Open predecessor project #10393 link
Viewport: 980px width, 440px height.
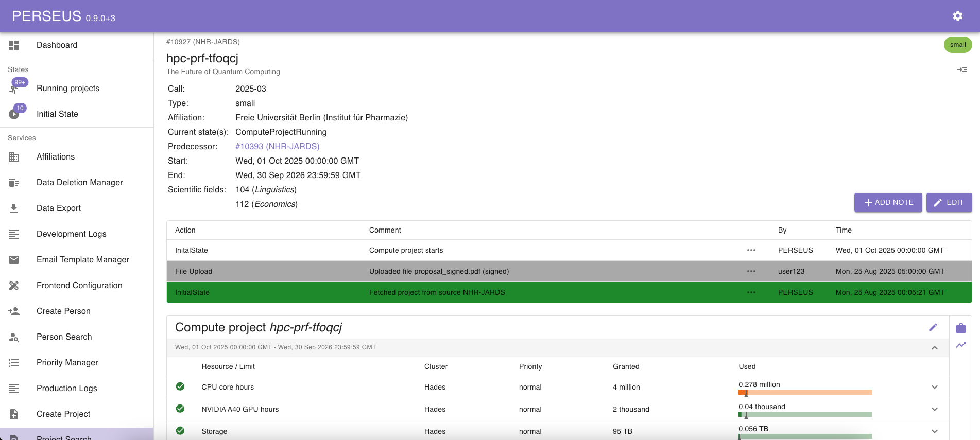pyautogui.click(x=277, y=146)
